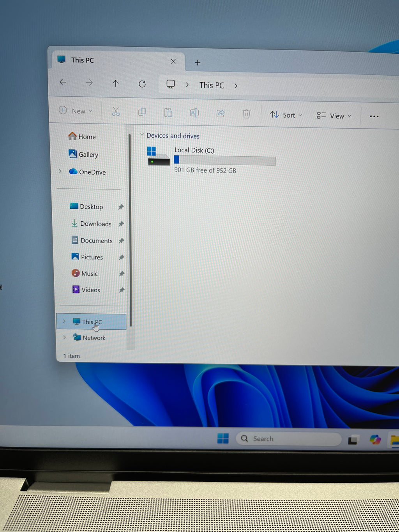Click the pin icon next to Desktop
399x532 pixels.
tap(121, 207)
